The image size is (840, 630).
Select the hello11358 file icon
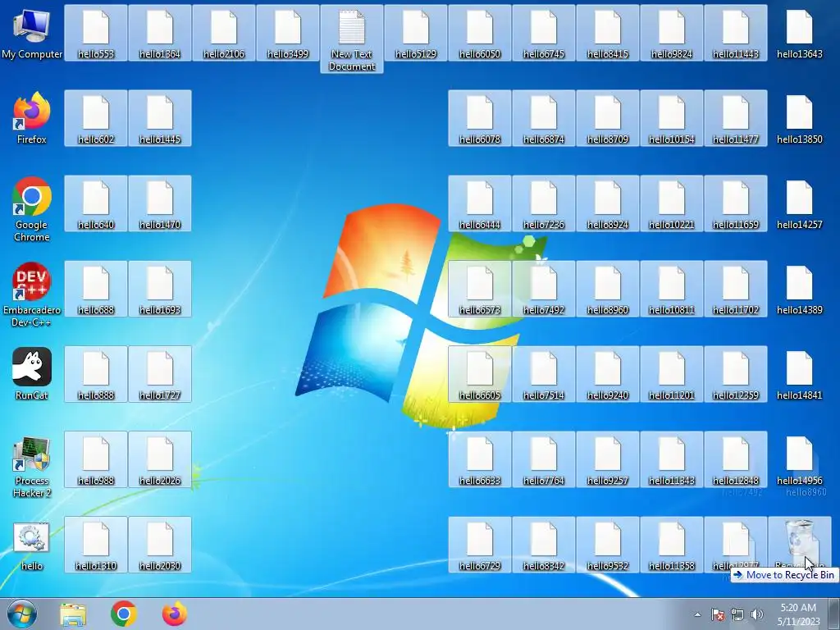coord(672,545)
